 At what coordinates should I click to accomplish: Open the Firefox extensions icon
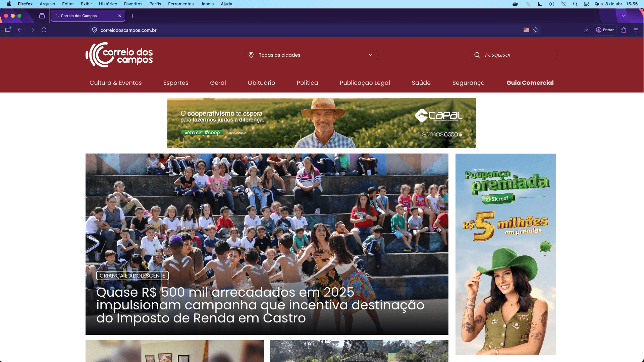[624, 30]
